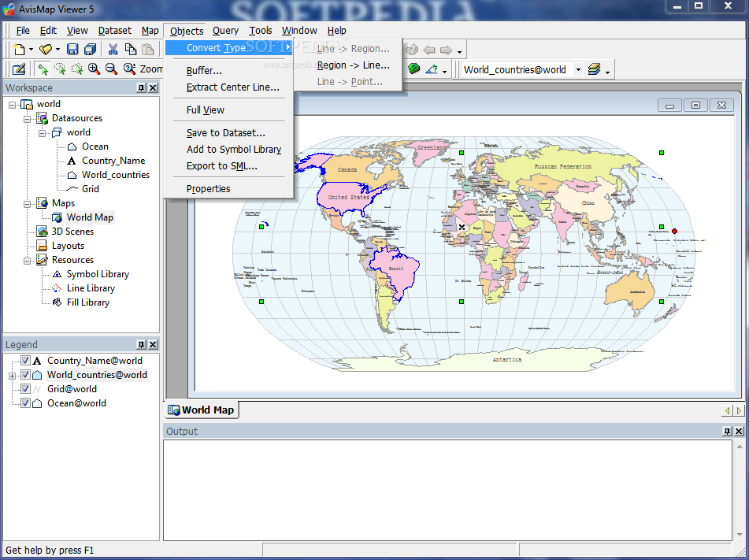The width and height of the screenshot is (749, 560).
Task: Click the New document icon
Action: pyautogui.click(x=19, y=49)
